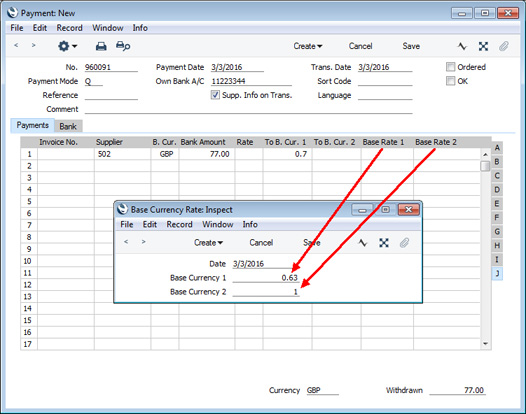The image size is (526, 414).
Task: Click paperclip icon in Base Currency Rate window
Action: click(x=404, y=243)
